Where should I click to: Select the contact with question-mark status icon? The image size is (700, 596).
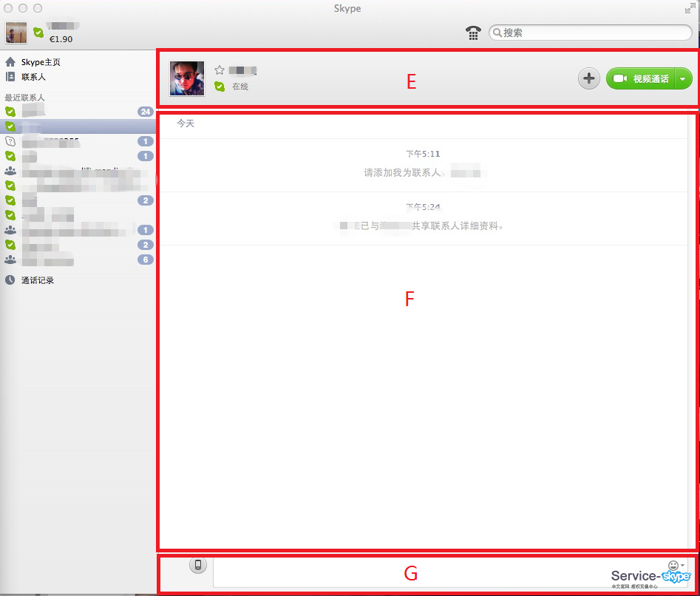tap(74, 141)
